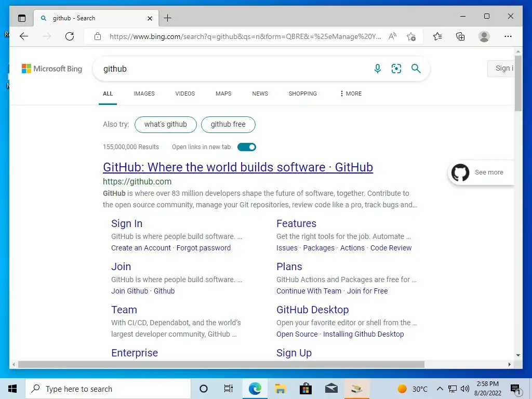Click Installing Github Desktop link
Viewport: 532px width, 399px height.
[363, 334]
